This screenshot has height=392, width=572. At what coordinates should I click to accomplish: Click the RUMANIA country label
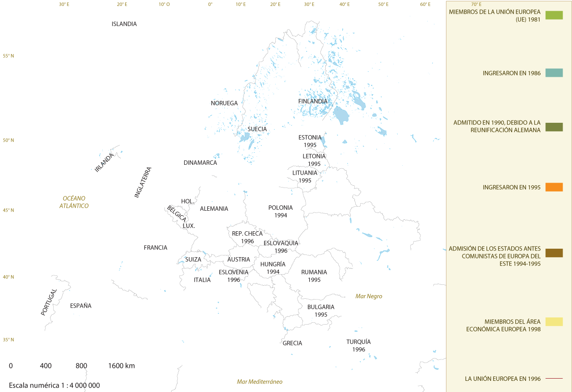coord(314,272)
